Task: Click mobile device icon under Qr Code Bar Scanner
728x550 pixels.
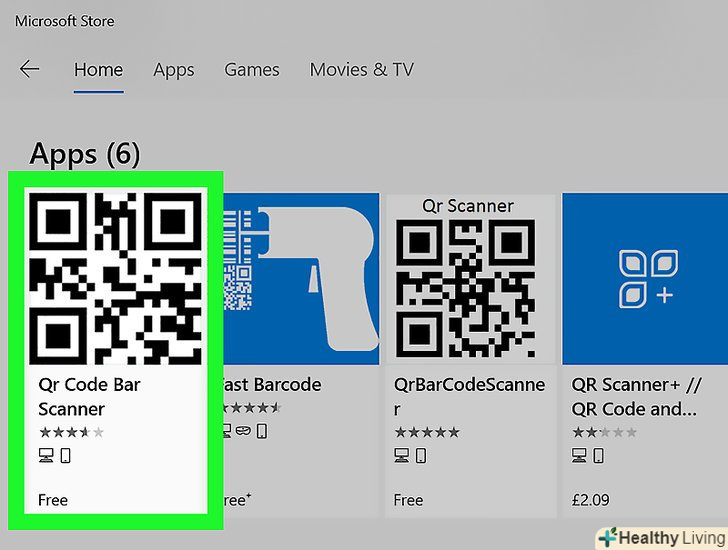Action: pos(65,455)
